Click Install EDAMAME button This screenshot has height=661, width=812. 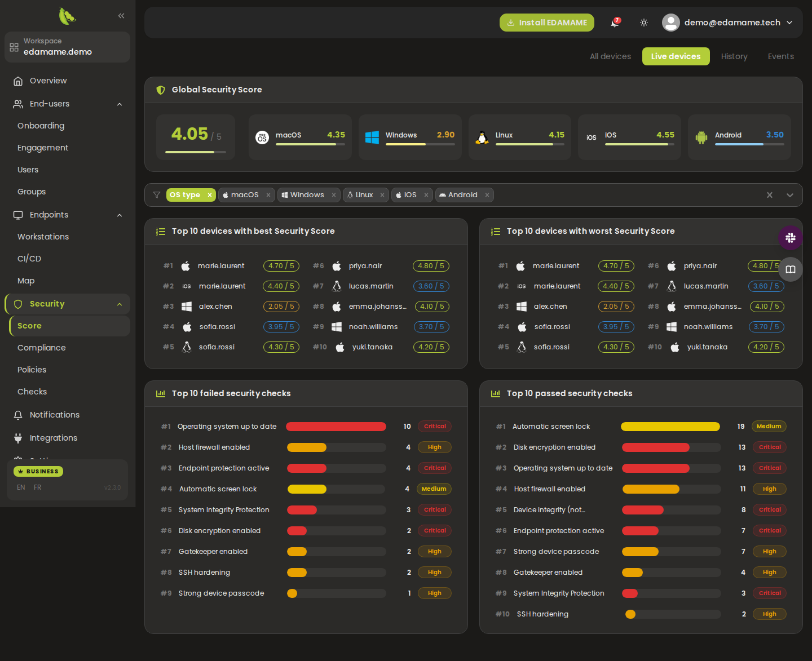(x=547, y=23)
